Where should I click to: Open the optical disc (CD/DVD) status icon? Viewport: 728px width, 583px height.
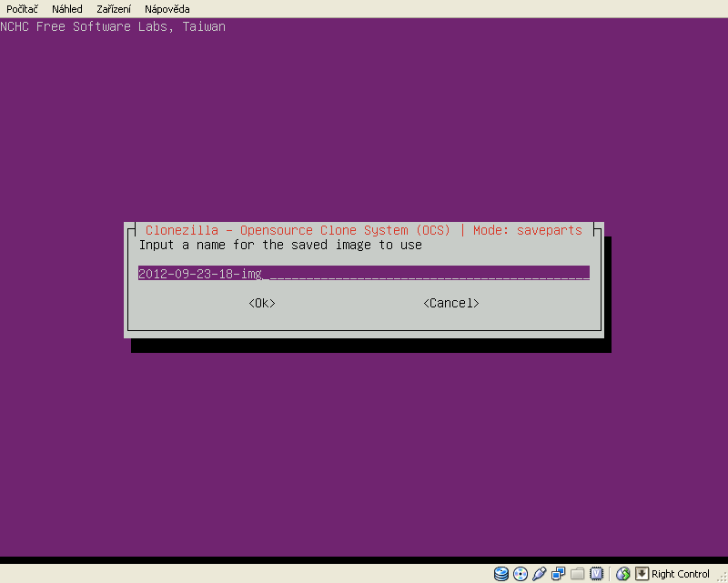pos(521,574)
